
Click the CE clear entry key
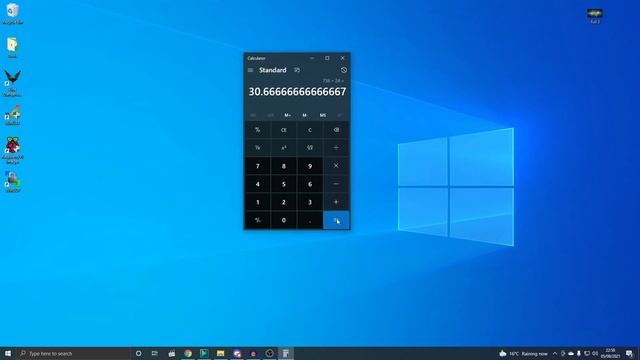click(284, 130)
